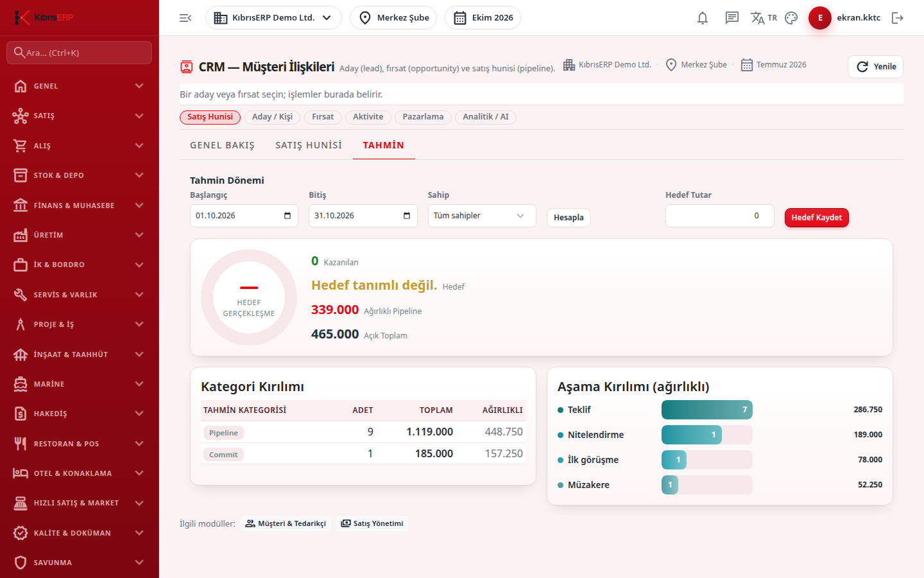
Task: Open the KıbrısERP Demo Ltd. company dropdown
Action: [x=273, y=18]
